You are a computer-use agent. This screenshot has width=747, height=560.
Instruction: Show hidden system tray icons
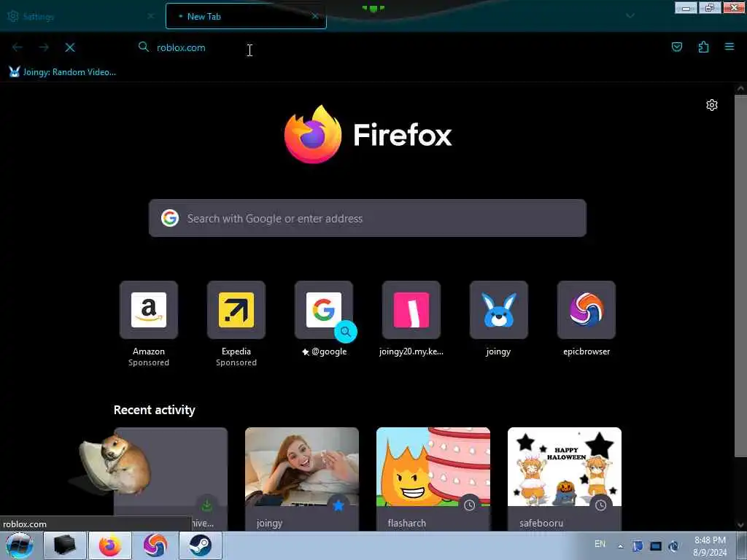620,546
